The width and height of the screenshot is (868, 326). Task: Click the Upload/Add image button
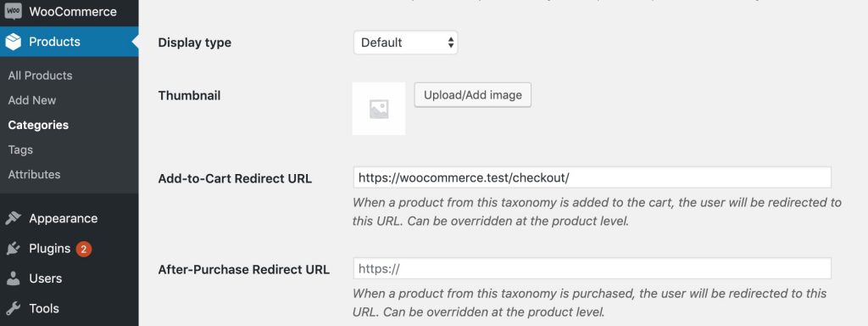[473, 95]
